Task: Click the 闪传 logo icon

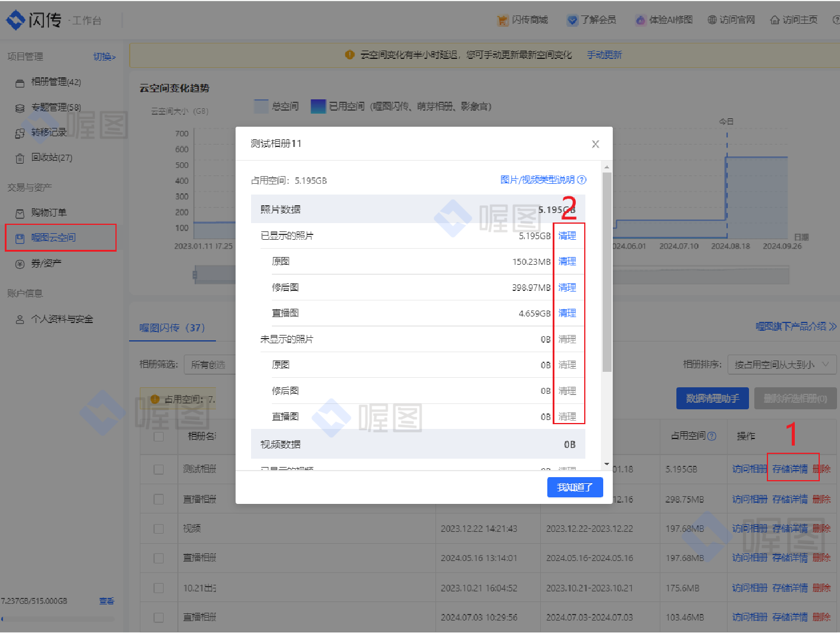Action: (x=15, y=20)
